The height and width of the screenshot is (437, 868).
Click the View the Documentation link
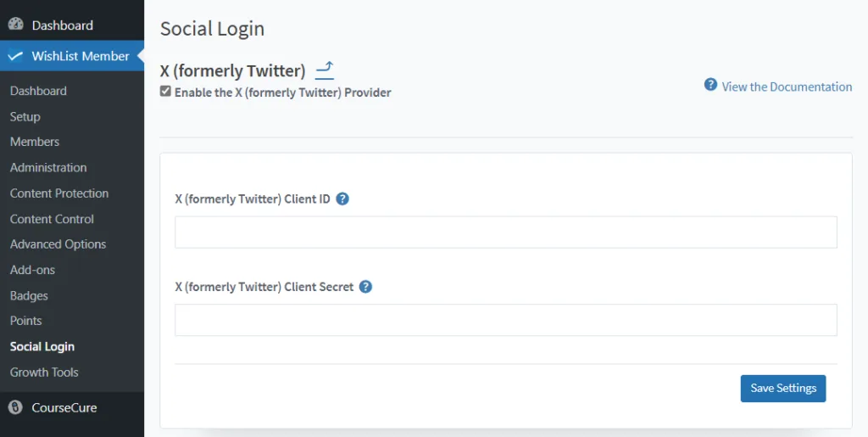pyautogui.click(x=787, y=87)
